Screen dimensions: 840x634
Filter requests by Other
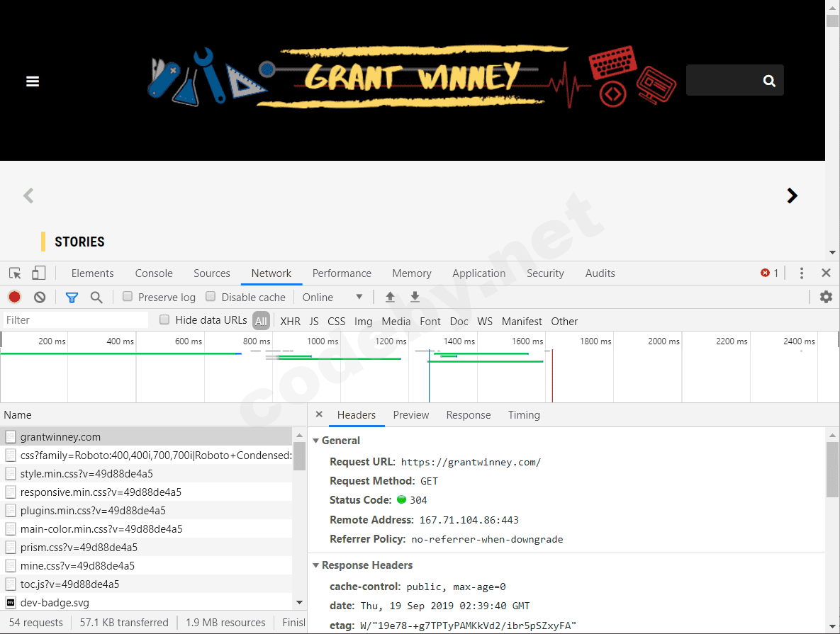click(x=565, y=322)
